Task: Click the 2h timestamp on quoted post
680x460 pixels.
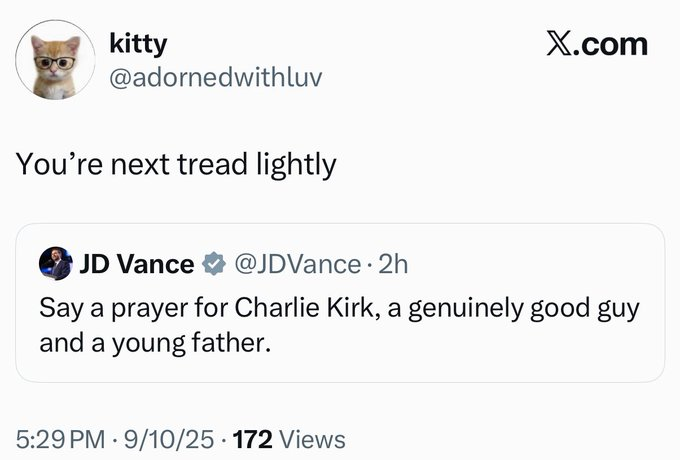Action: click(x=393, y=264)
